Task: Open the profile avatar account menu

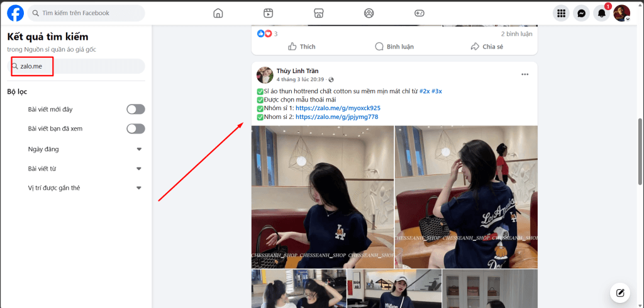Action: pos(621,13)
